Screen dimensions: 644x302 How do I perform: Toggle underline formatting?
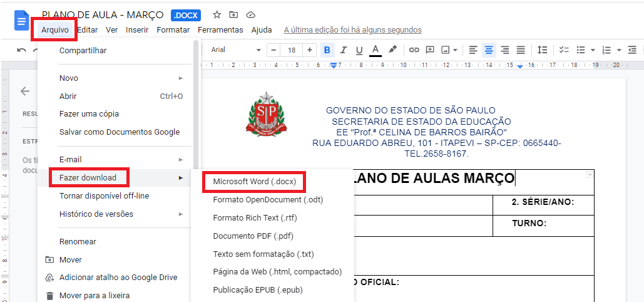pyautogui.click(x=359, y=50)
